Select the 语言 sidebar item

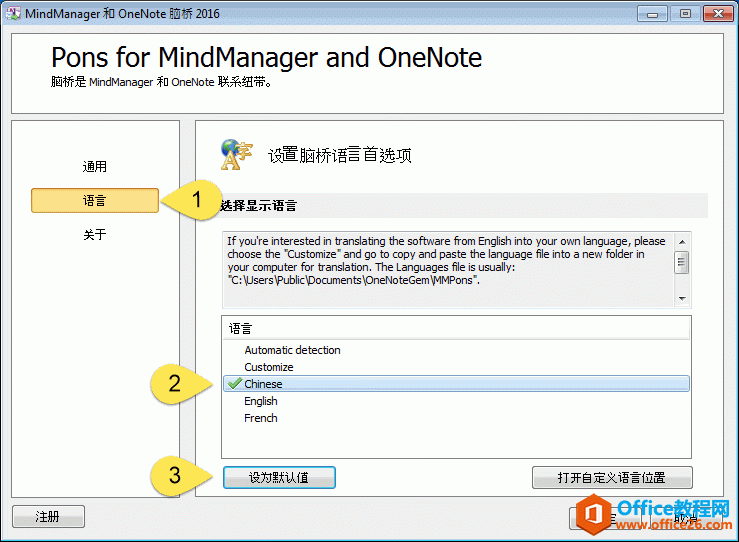coord(95,200)
